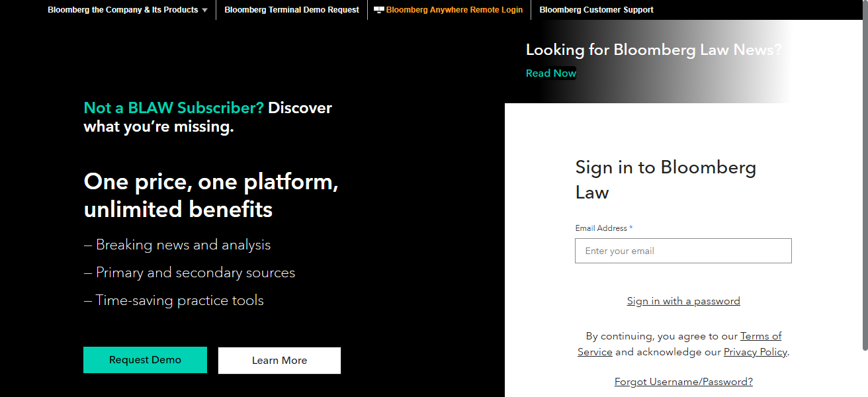Click Forgot Username/Password link

pyautogui.click(x=683, y=382)
